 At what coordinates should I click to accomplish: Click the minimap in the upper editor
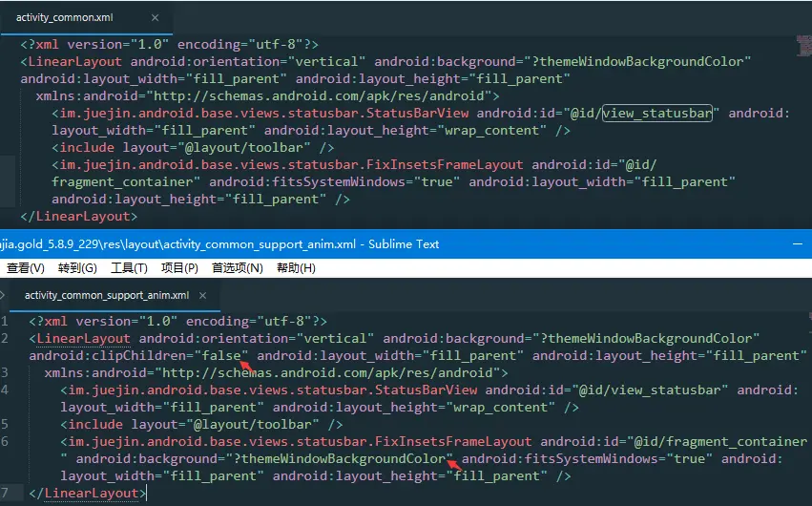pyautogui.click(x=804, y=46)
